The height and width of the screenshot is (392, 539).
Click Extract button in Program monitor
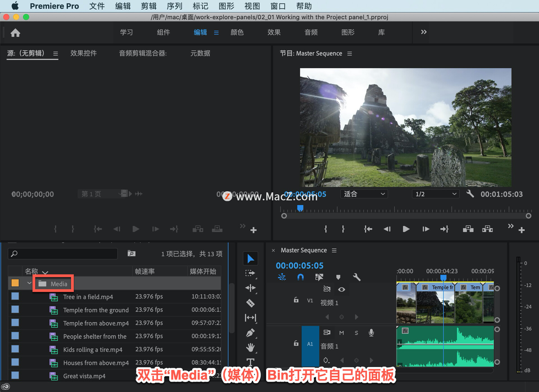[487, 229]
